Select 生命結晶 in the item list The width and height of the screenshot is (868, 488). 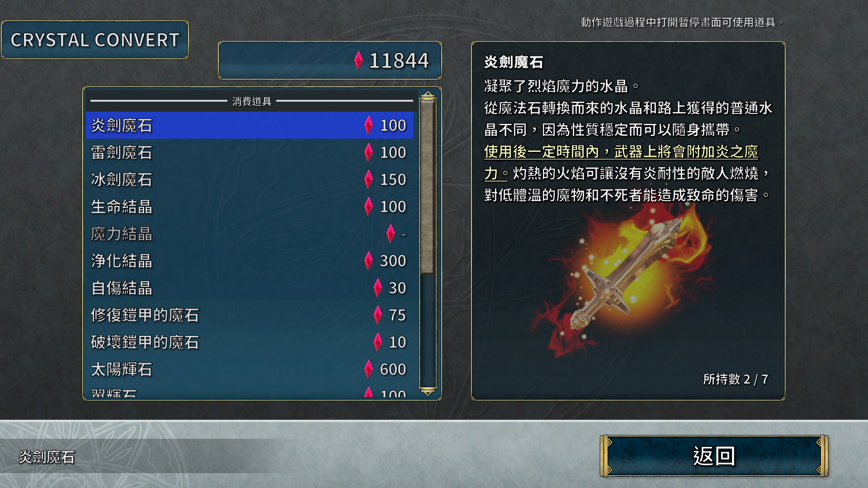[250, 206]
